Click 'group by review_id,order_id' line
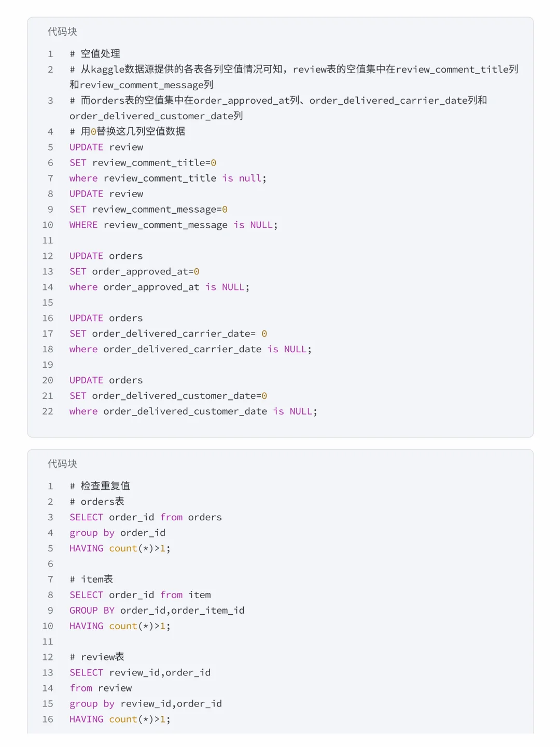Image resolution: width=560 pixels, height=747 pixels. click(x=146, y=703)
